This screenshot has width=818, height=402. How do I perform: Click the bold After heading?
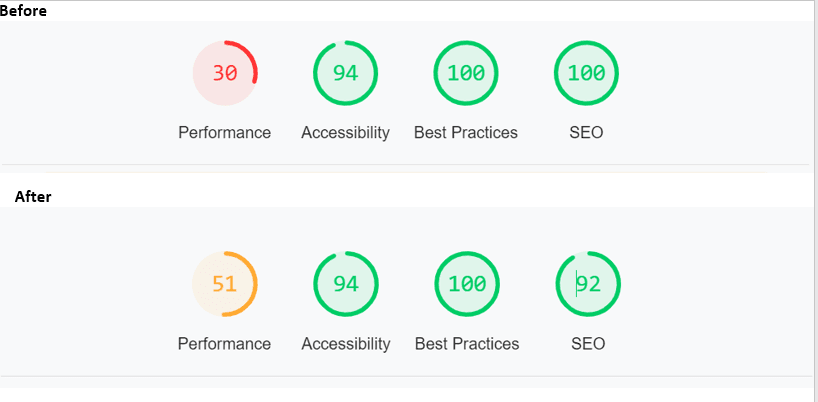(33, 197)
